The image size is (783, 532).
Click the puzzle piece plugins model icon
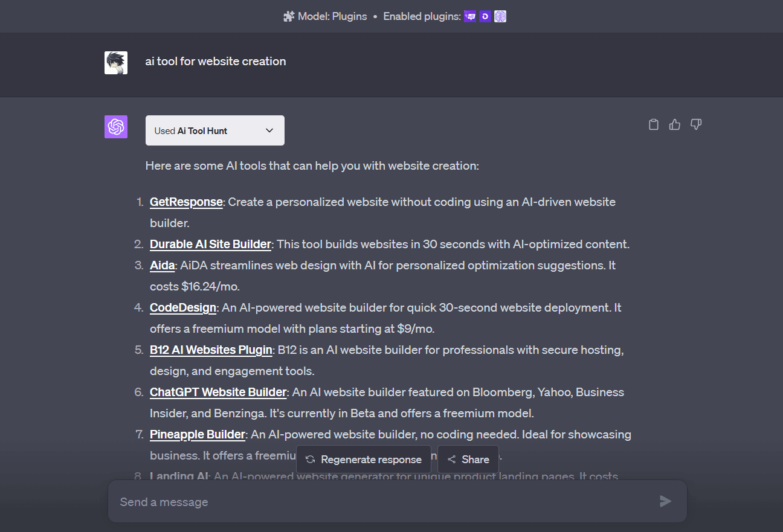[x=289, y=16]
